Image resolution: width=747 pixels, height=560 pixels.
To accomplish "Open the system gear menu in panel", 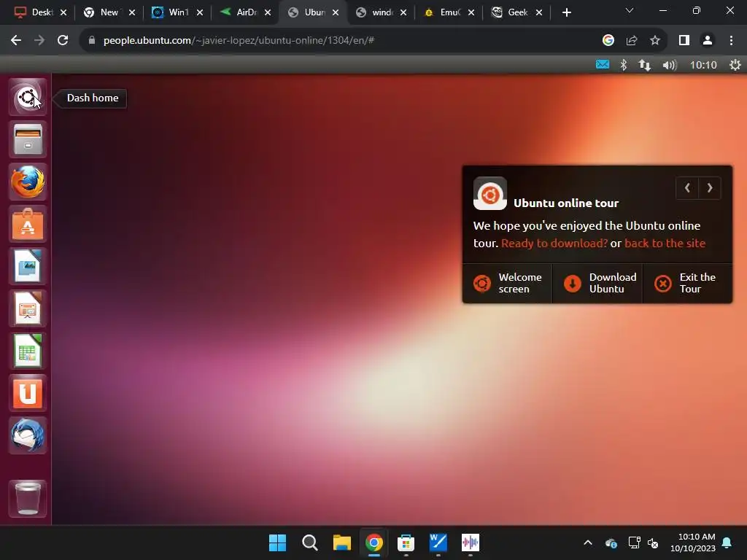I will pos(735,65).
